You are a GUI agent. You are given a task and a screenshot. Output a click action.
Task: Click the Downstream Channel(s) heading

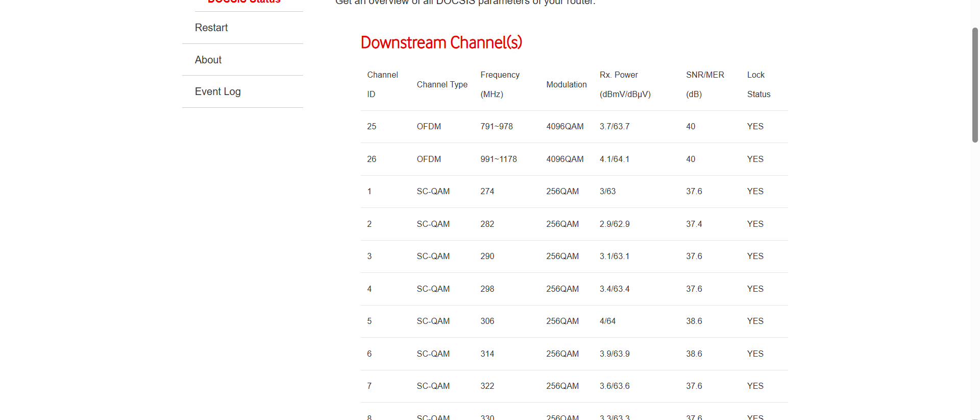coord(441,42)
